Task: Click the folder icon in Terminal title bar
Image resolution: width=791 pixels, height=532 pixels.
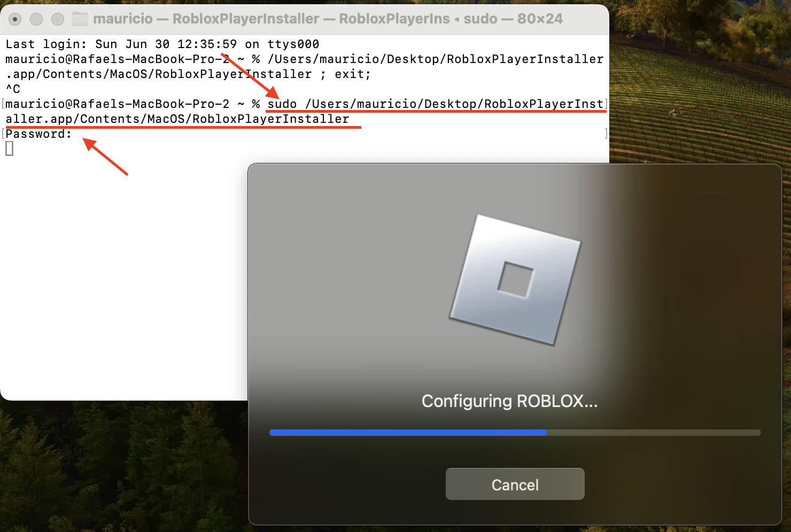Action: click(80, 19)
